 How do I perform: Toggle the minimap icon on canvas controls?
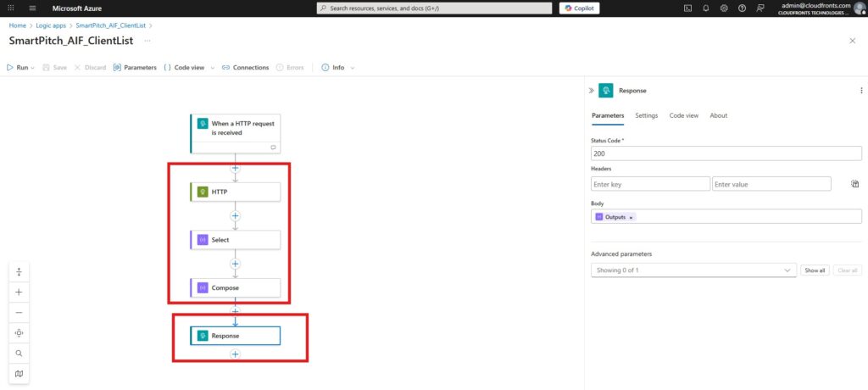[x=19, y=373]
